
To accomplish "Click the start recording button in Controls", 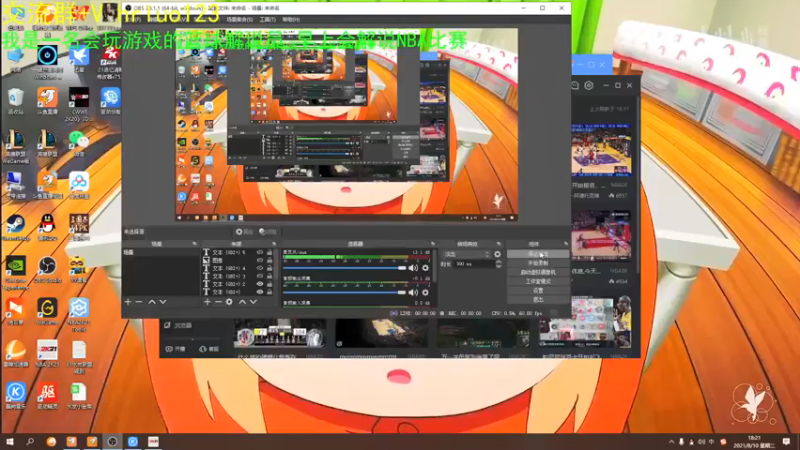I will coord(538,263).
